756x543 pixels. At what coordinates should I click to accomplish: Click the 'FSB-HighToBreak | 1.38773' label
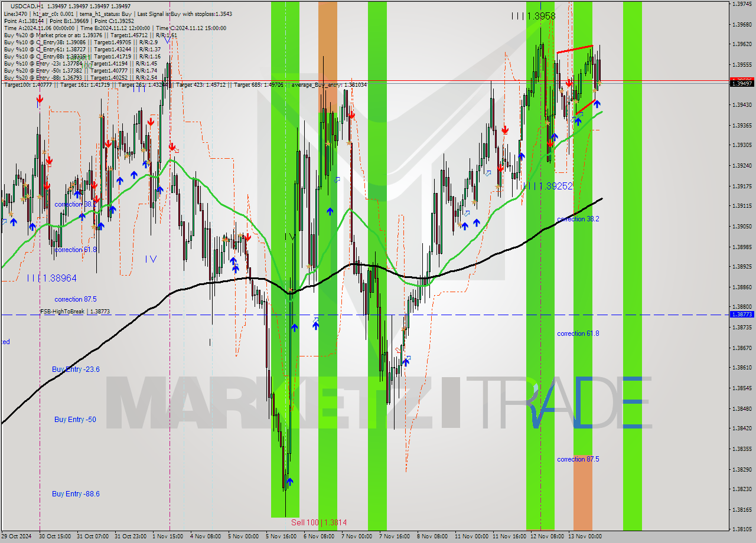pyautogui.click(x=75, y=311)
